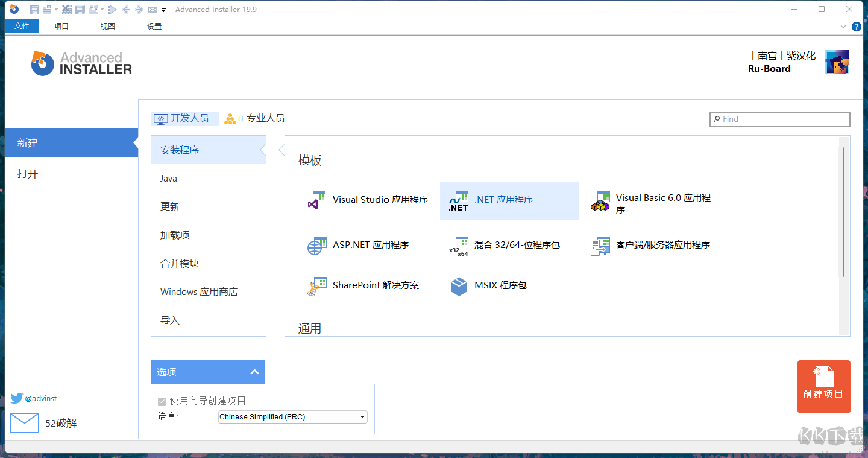This screenshot has height=458, width=868.
Task: Run the Build toolbar icon with arrow symbol
Action: (x=113, y=9)
